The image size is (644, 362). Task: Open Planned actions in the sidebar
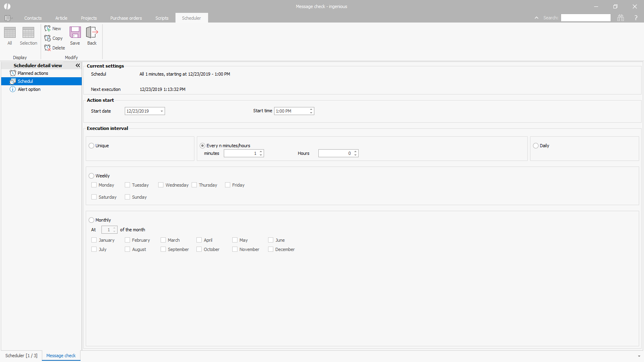pos(33,73)
